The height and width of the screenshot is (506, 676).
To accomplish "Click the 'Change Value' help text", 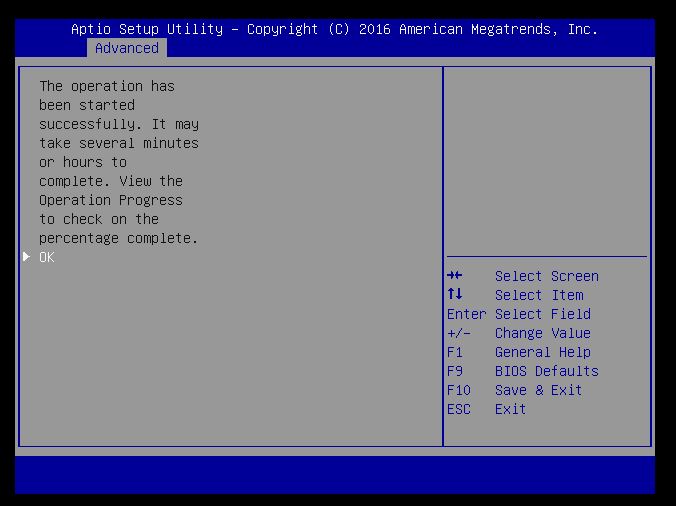I will [x=543, y=333].
